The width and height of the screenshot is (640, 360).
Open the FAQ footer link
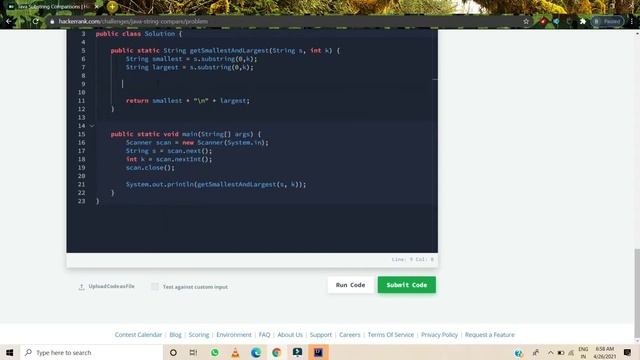264,335
